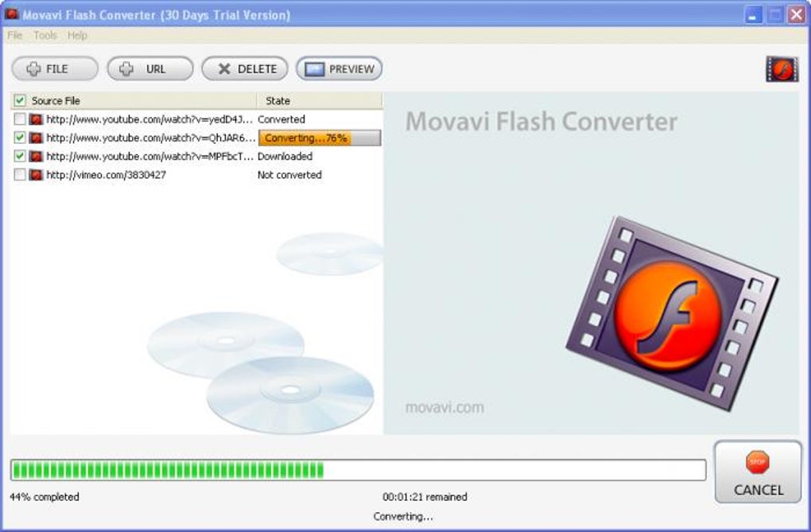Select the youtube watch?v=QhJAR6 URL text

click(151, 138)
